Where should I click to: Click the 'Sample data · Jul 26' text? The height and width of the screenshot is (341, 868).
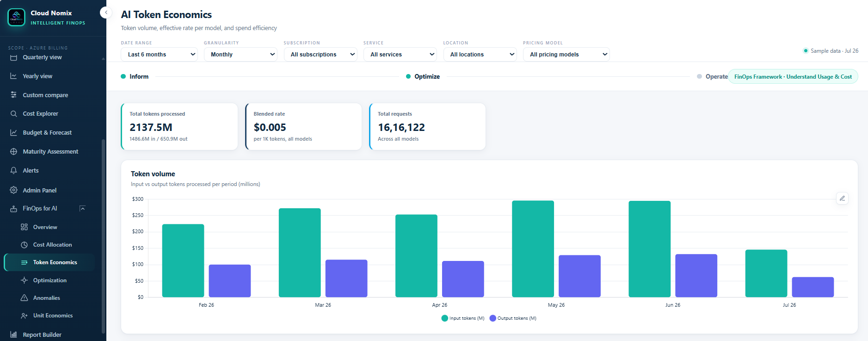(834, 51)
